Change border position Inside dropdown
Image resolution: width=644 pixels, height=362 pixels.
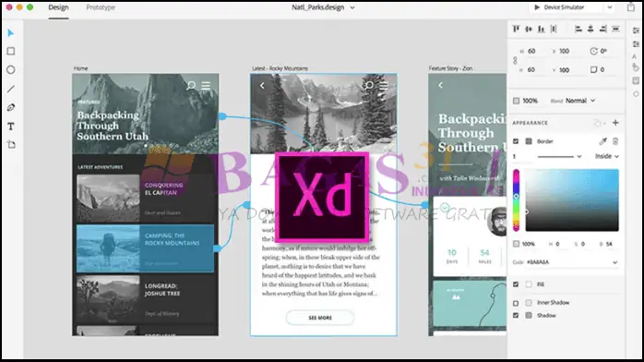point(606,156)
